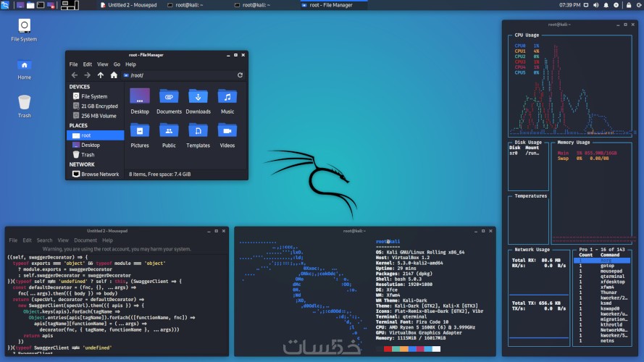644x362 pixels.
Task: Select File System under Devices
Action: [x=94, y=96]
